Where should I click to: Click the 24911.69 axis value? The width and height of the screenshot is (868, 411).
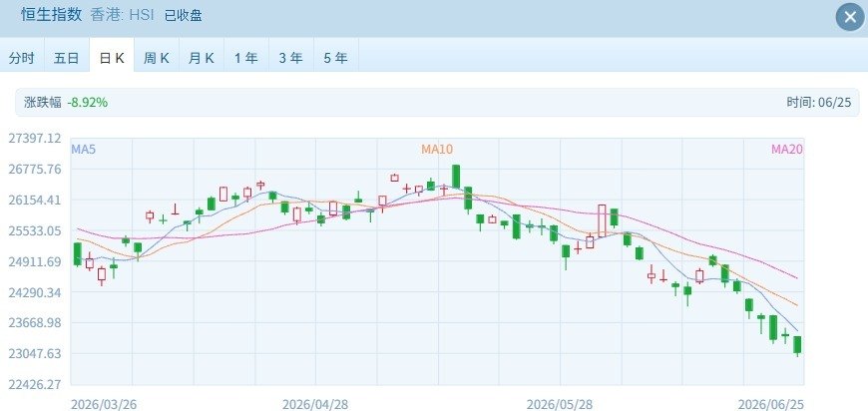coord(34,261)
